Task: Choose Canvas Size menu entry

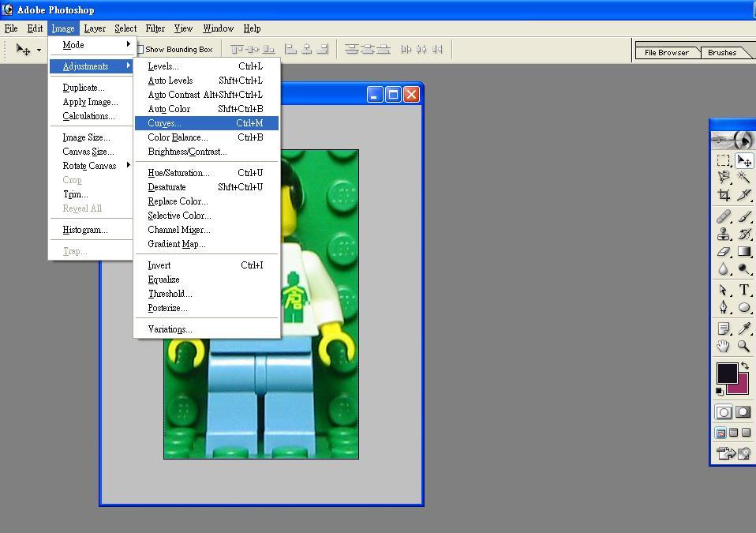Action: pos(91,152)
